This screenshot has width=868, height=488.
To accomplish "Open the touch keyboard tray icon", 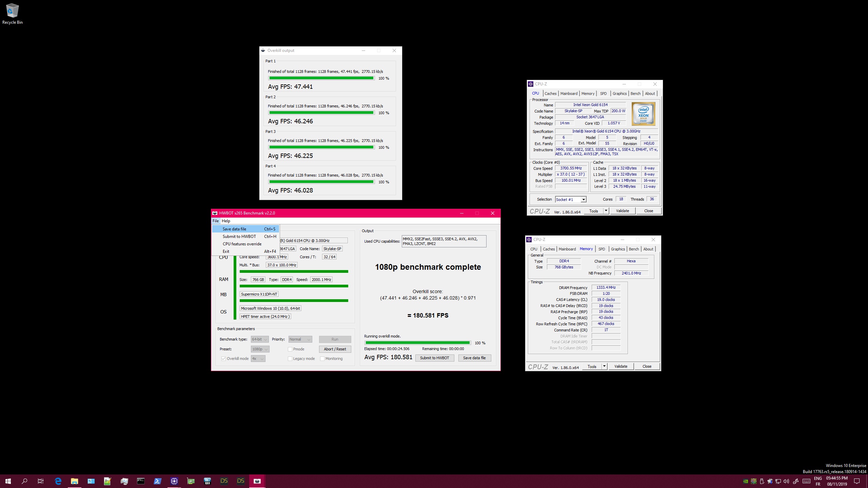I will point(807,481).
